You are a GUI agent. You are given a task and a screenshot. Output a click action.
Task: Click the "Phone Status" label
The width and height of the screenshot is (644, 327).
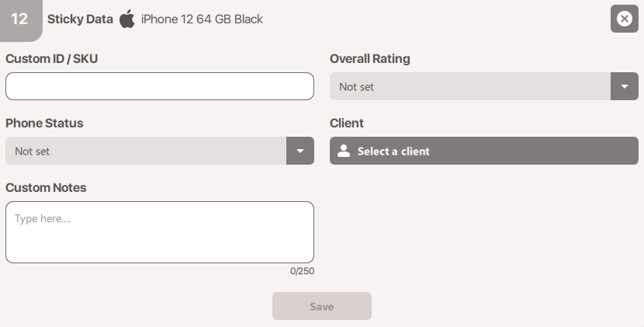coord(44,123)
